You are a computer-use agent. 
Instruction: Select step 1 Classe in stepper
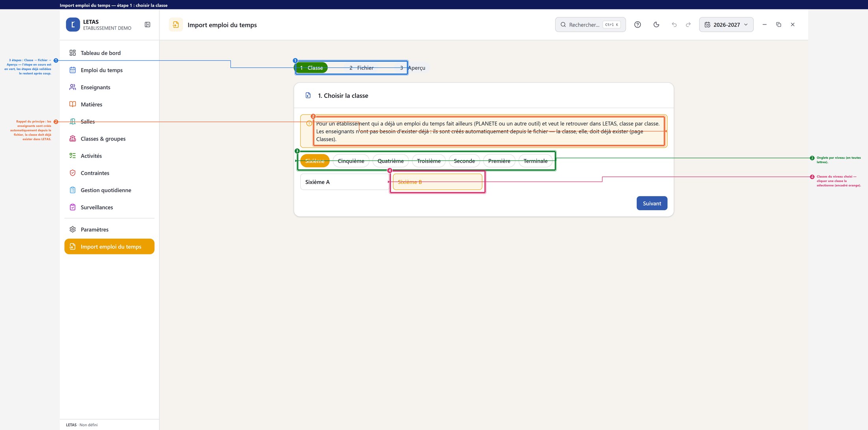tap(312, 68)
